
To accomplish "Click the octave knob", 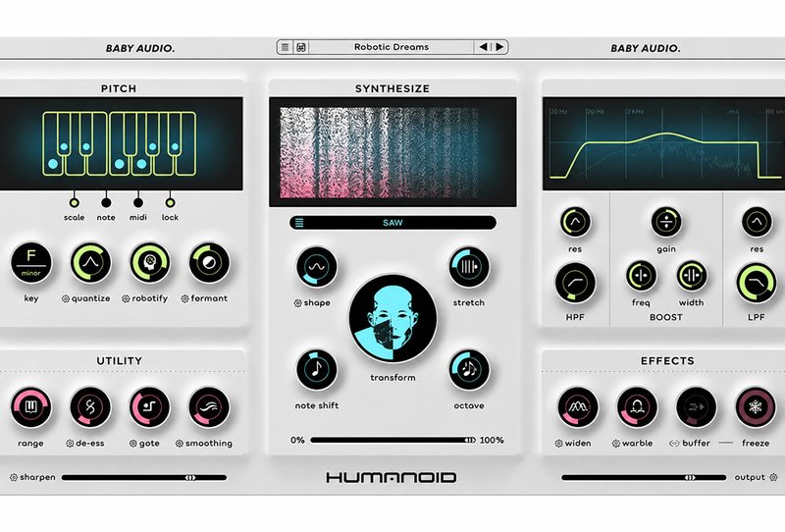I will pos(469,370).
